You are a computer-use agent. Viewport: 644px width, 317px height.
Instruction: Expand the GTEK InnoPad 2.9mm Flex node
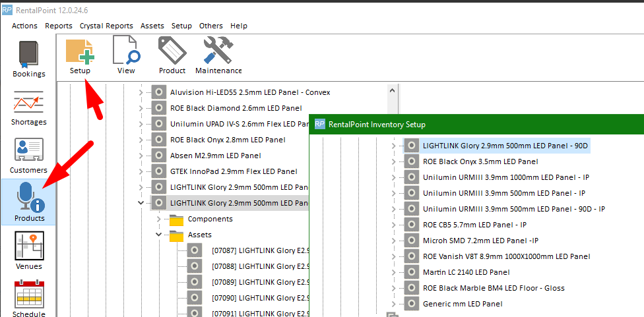click(x=141, y=171)
